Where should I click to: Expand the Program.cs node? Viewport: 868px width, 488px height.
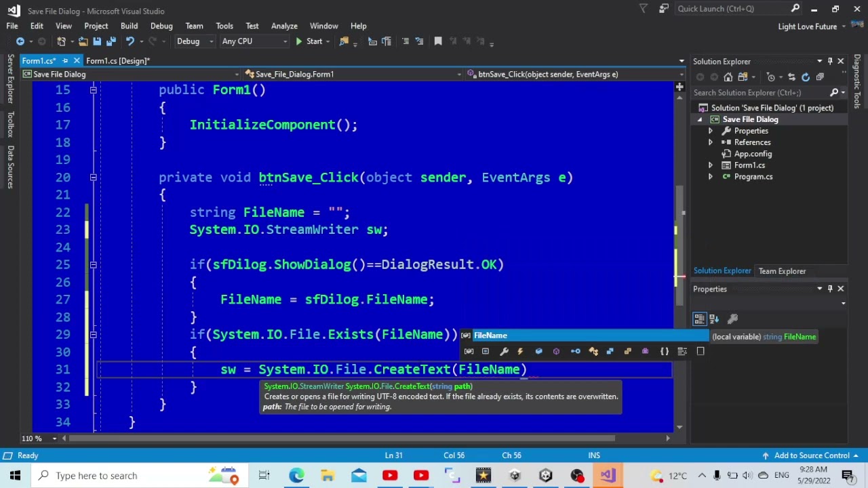click(x=711, y=177)
